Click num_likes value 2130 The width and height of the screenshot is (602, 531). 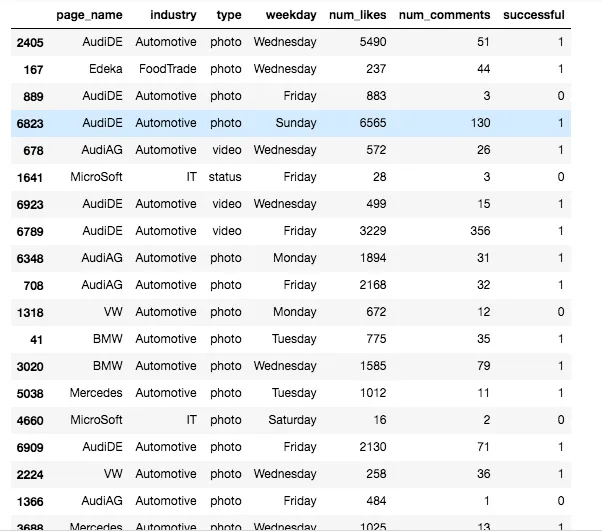tap(373, 447)
